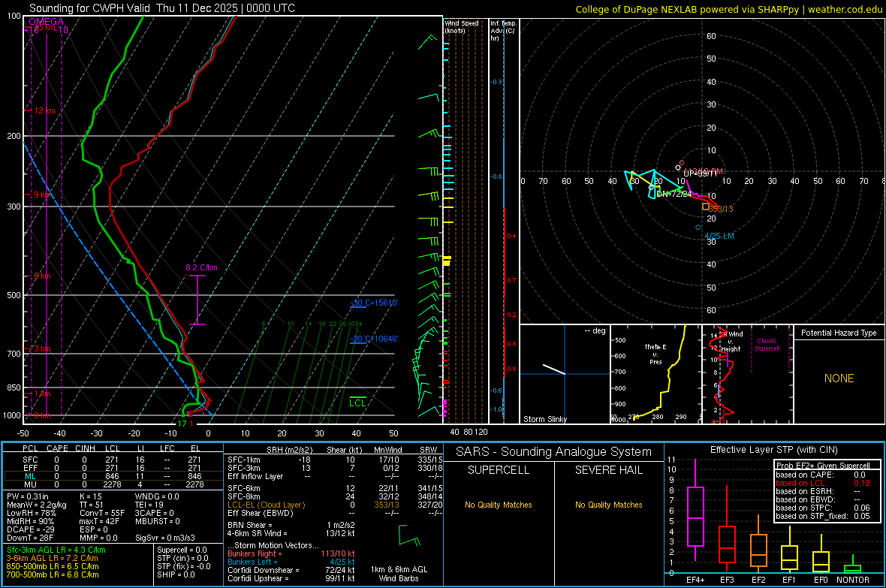Select the "SFC-1km" shear row label
This screenshot has width=886, height=588.
(x=243, y=460)
